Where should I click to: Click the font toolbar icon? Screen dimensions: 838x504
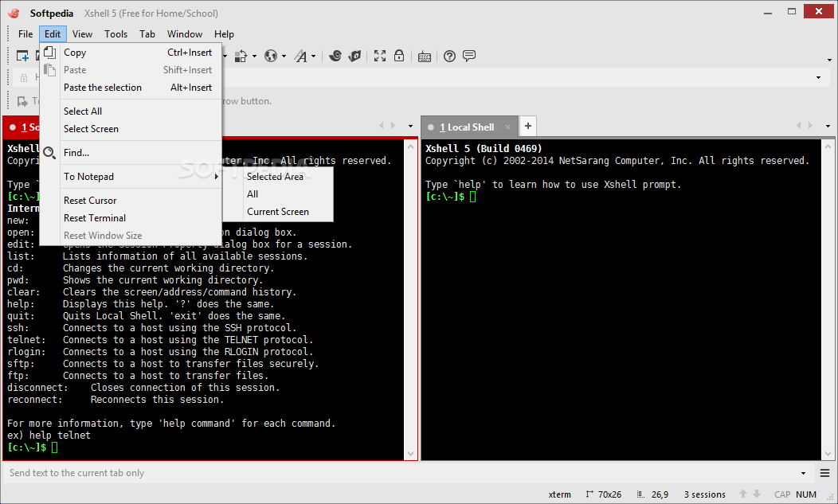coord(301,56)
